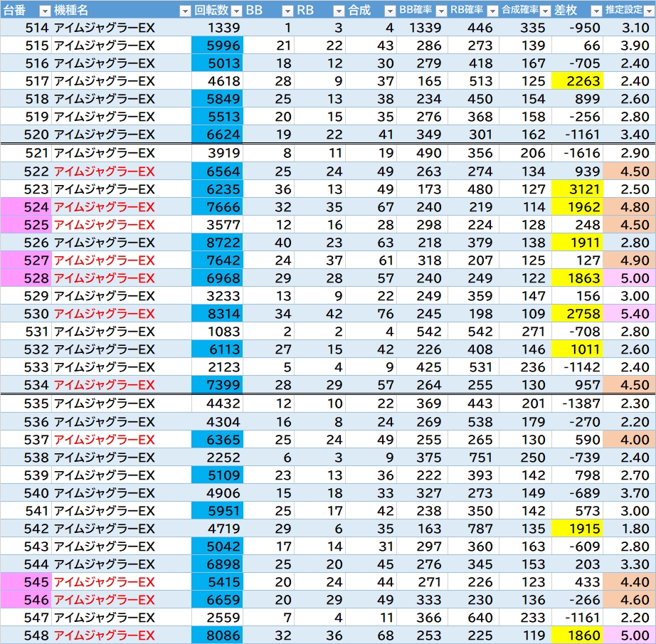Select the blue 回転数 cell 7666
The width and height of the screenshot is (656, 644).
point(217,206)
